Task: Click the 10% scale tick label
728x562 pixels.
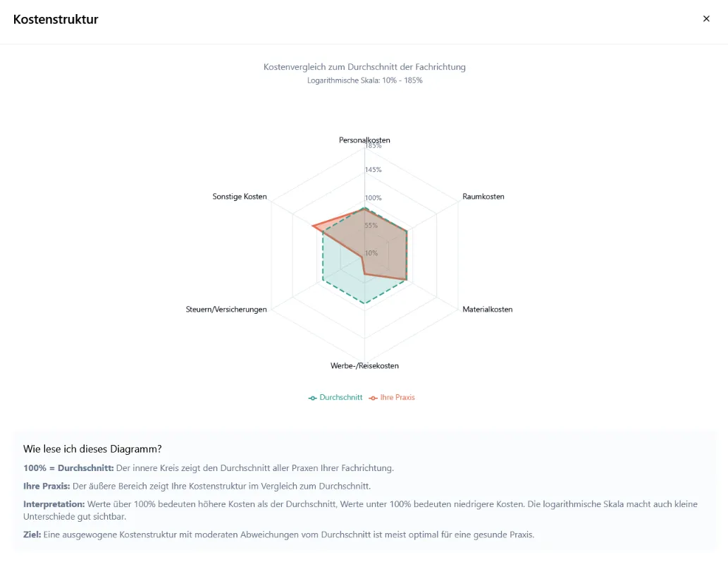Action: 371,253
